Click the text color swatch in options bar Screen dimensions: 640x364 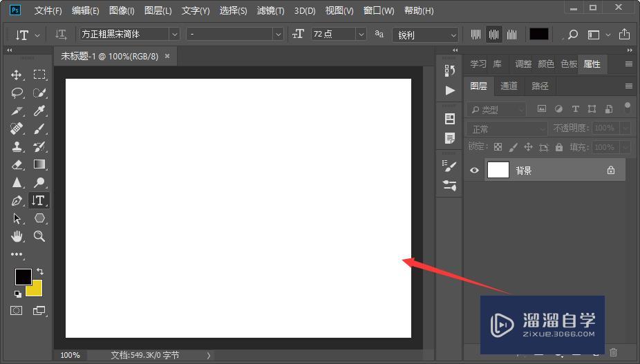click(539, 35)
